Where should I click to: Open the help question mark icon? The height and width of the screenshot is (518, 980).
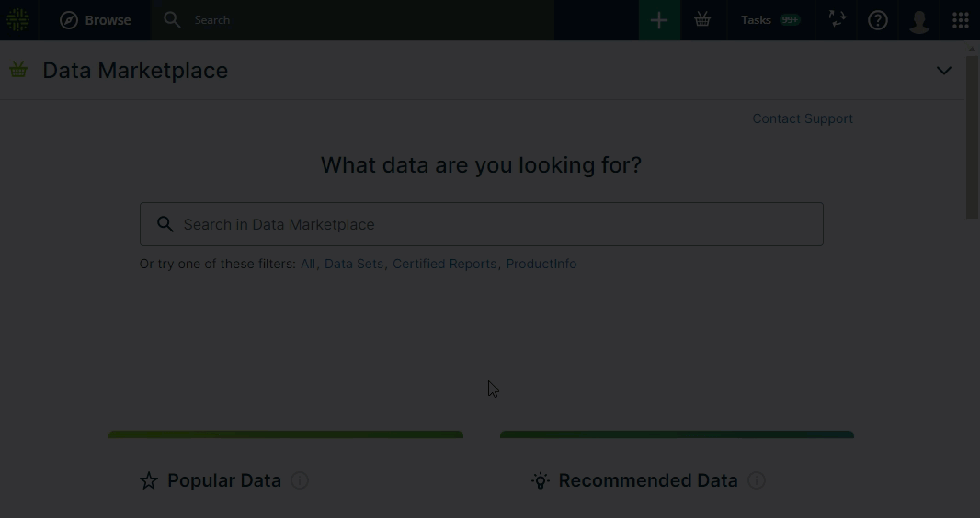pyautogui.click(x=878, y=20)
